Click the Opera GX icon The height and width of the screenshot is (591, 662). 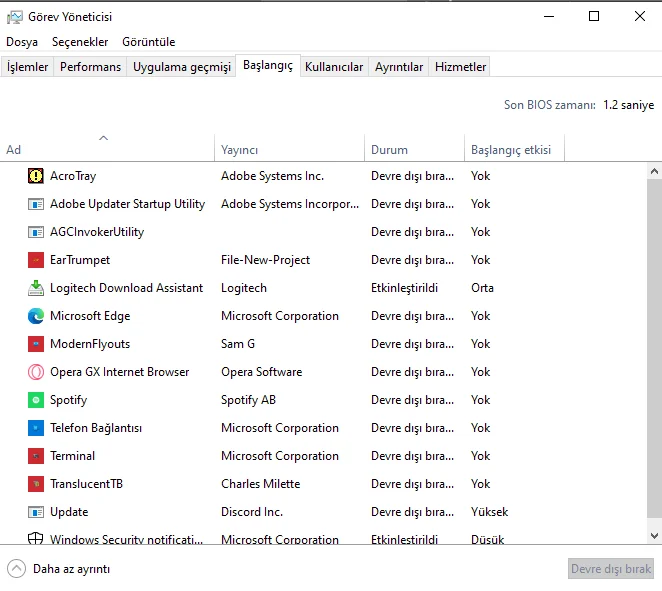tap(36, 372)
